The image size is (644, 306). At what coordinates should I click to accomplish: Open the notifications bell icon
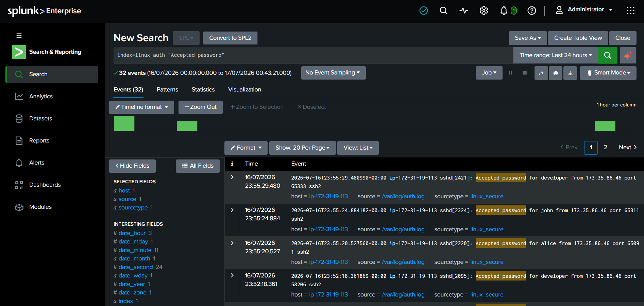(504, 11)
